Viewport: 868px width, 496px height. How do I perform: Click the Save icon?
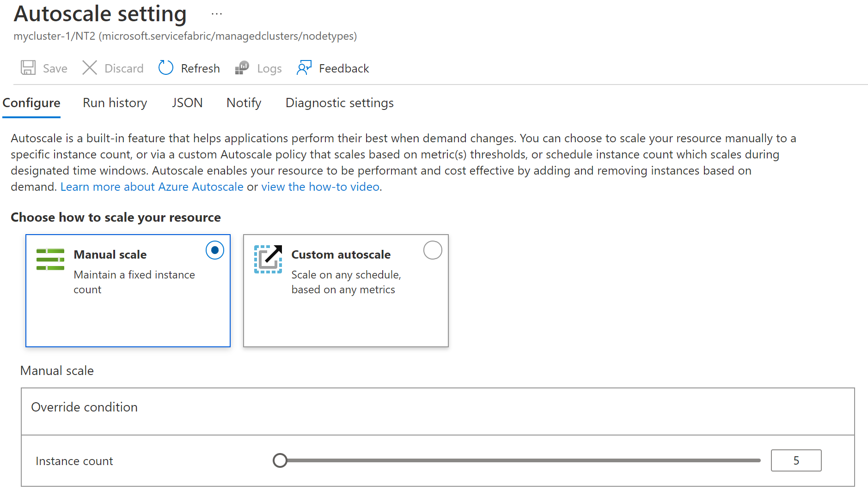point(28,68)
